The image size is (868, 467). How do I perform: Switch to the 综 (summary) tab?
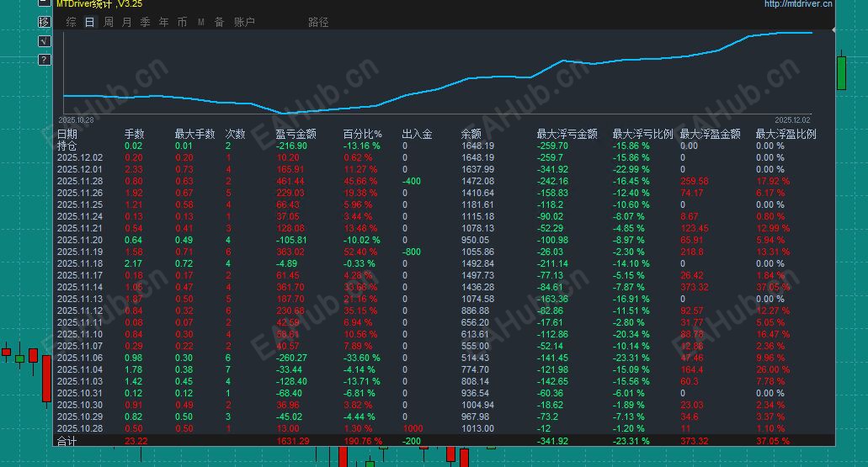[x=72, y=22]
